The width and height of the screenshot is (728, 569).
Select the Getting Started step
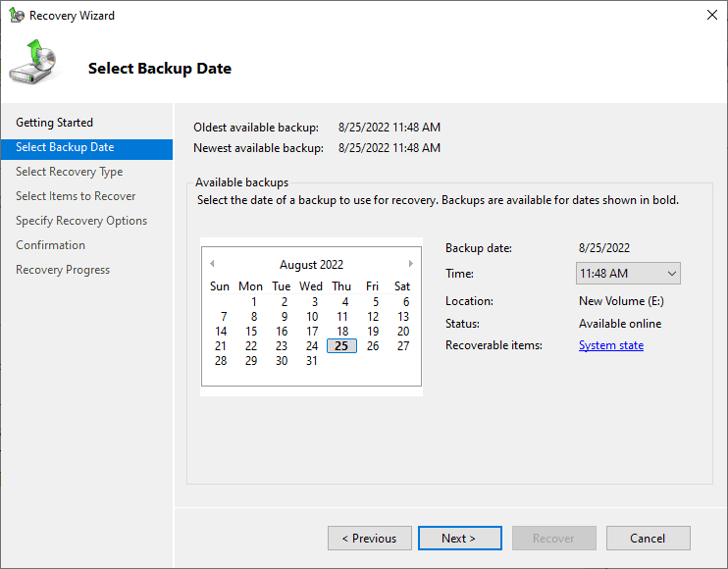(54, 123)
